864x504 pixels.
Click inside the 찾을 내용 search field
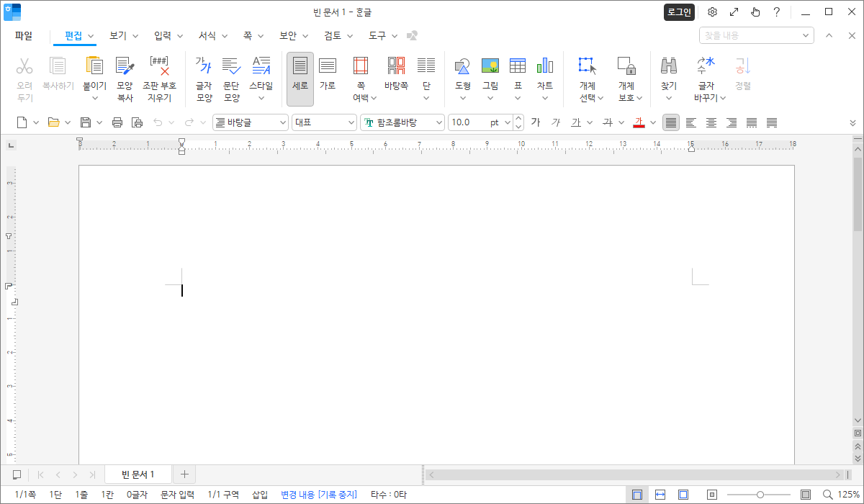coord(749,35)
